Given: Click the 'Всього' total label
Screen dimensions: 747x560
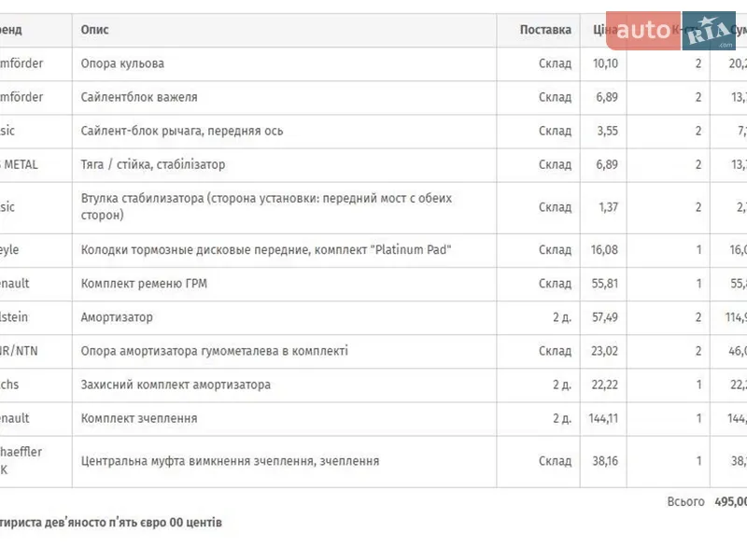Looking at the screenshot, I should click(x=685, y=502).
